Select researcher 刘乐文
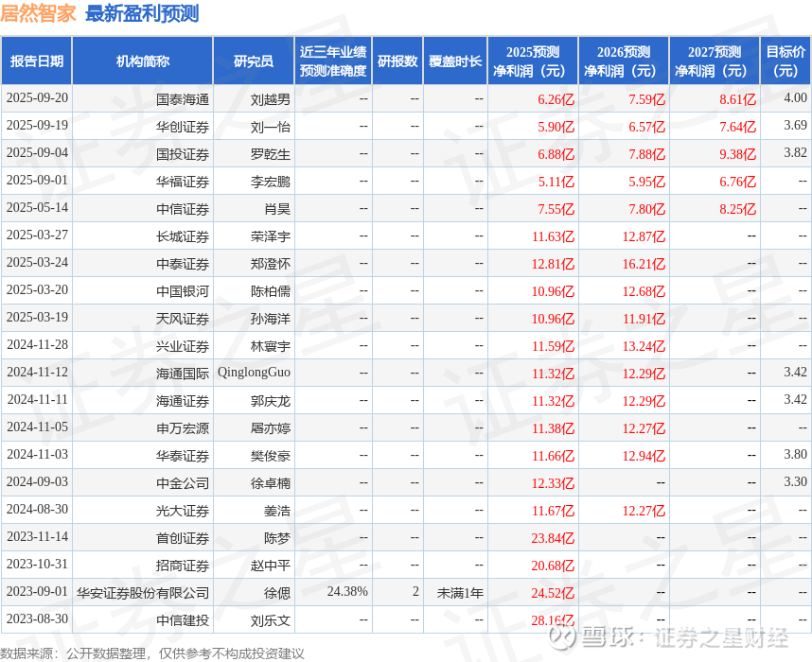The image size is (812, 662). [271, 620]
